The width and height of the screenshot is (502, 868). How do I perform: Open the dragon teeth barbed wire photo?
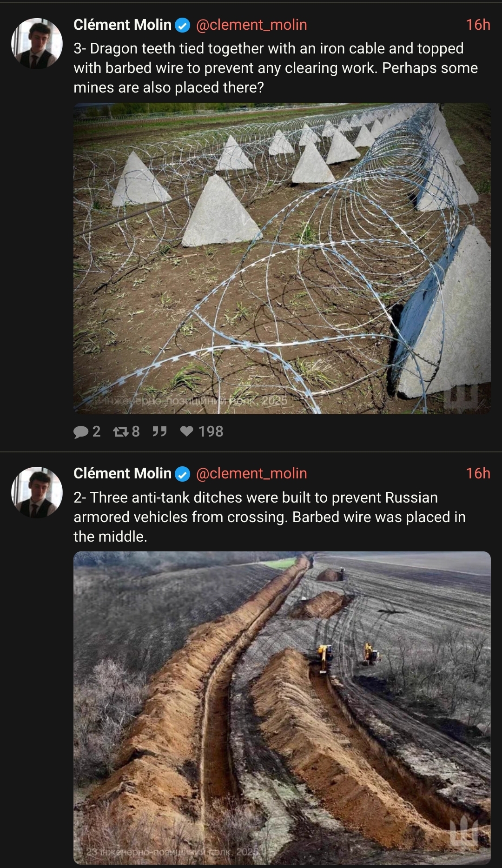(x=282, y=258)
